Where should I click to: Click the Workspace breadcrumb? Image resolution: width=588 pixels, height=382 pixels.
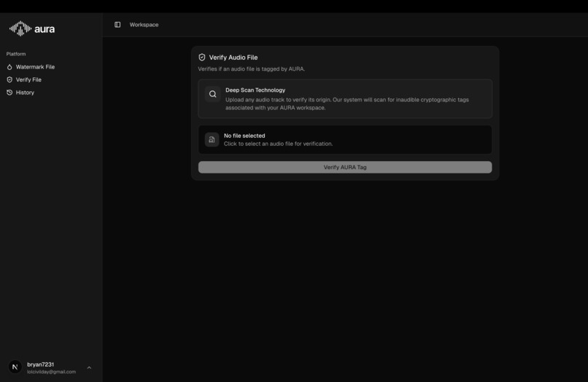tap(144, 25)
